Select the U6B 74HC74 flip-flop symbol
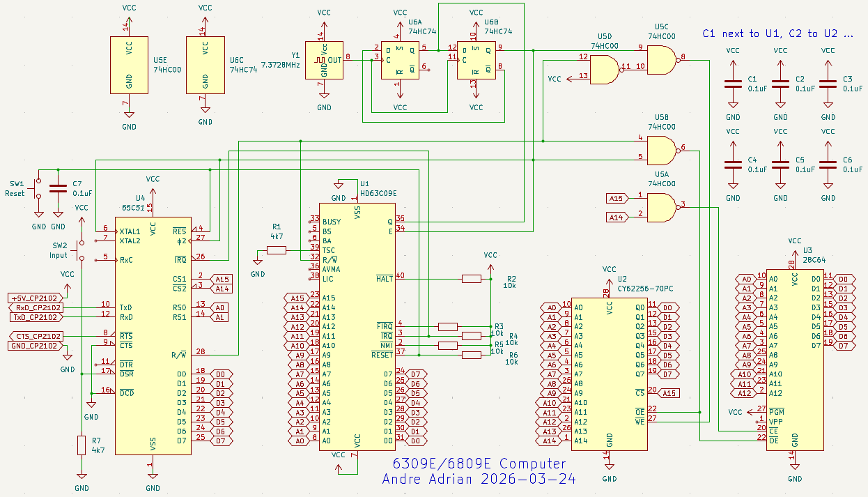This screenshot has height=497, width=868. [476, 60]
